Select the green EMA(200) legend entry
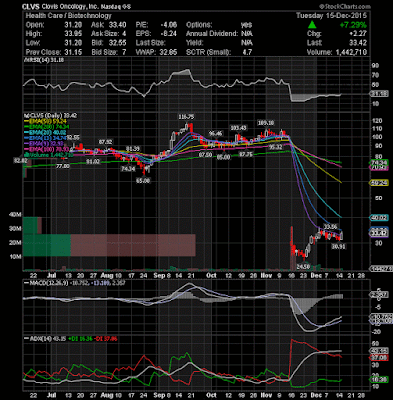Screen dimensions: 393x400 point(48,127)
